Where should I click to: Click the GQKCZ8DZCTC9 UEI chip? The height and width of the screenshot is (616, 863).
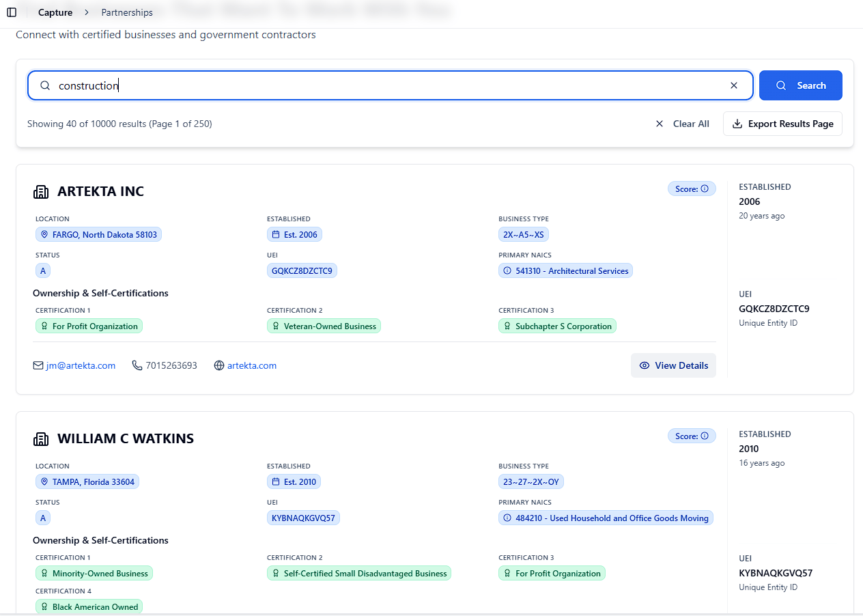point(302,270)
